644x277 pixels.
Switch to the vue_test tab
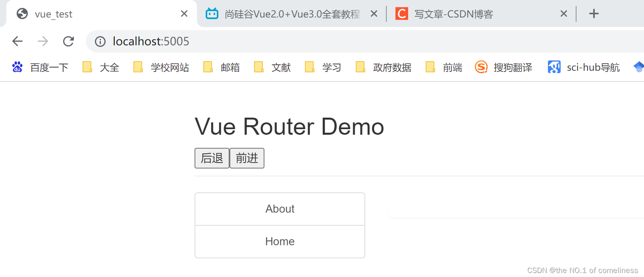[101, 14]
